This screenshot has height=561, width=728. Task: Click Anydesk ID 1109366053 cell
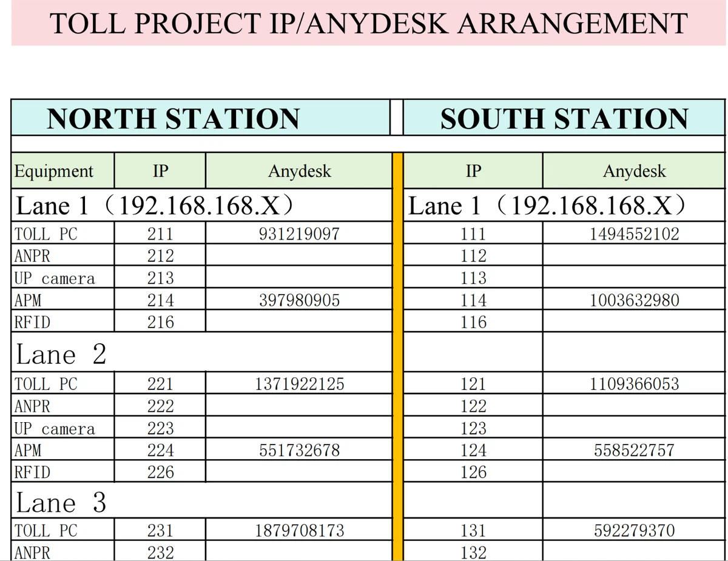[x=635, y=384]
